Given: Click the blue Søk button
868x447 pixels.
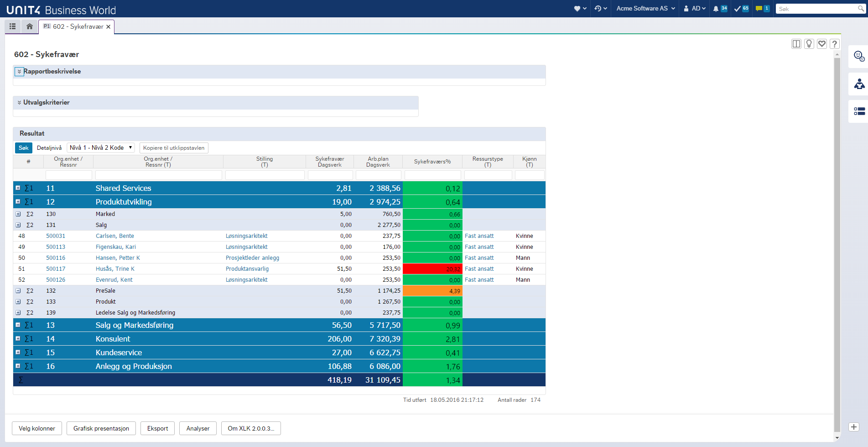Looking at the screenshot, I should click(24, 148).
